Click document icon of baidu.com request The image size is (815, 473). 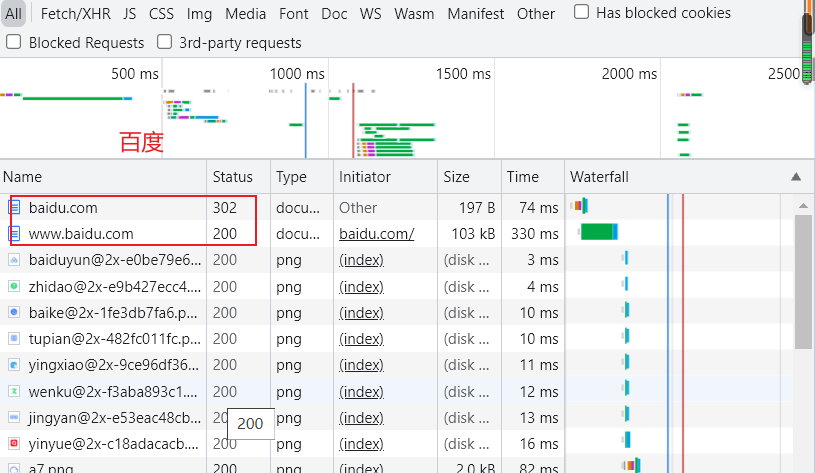click(15, 207)
